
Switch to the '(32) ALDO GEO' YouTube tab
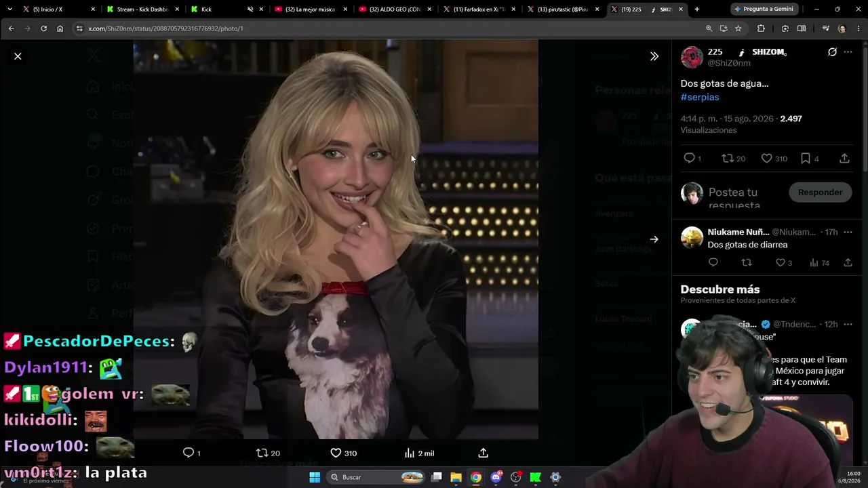click(x=395, y=9)
